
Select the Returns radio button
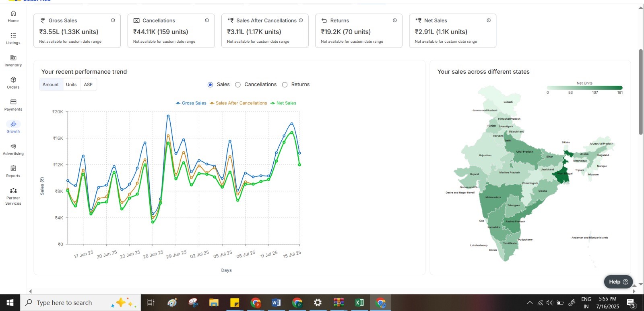[285, 85]
